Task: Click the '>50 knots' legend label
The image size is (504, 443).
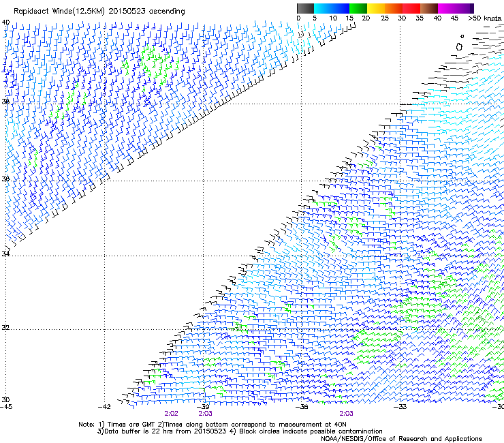Action: coord(485,18)
